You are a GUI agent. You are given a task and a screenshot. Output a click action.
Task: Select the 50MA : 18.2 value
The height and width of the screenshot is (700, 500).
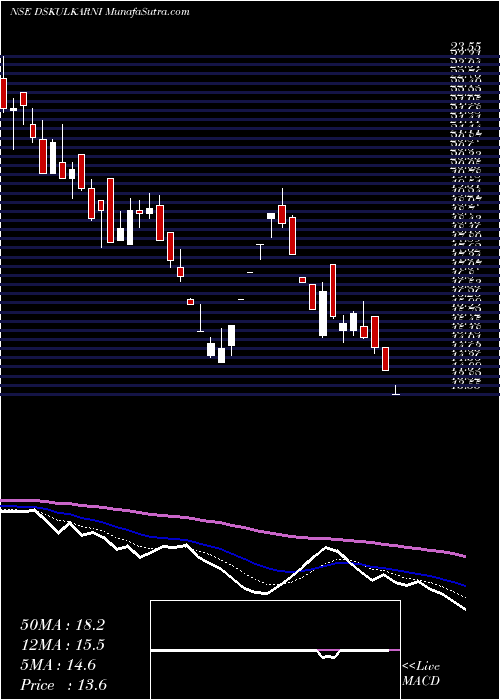[x=62, y=625]
